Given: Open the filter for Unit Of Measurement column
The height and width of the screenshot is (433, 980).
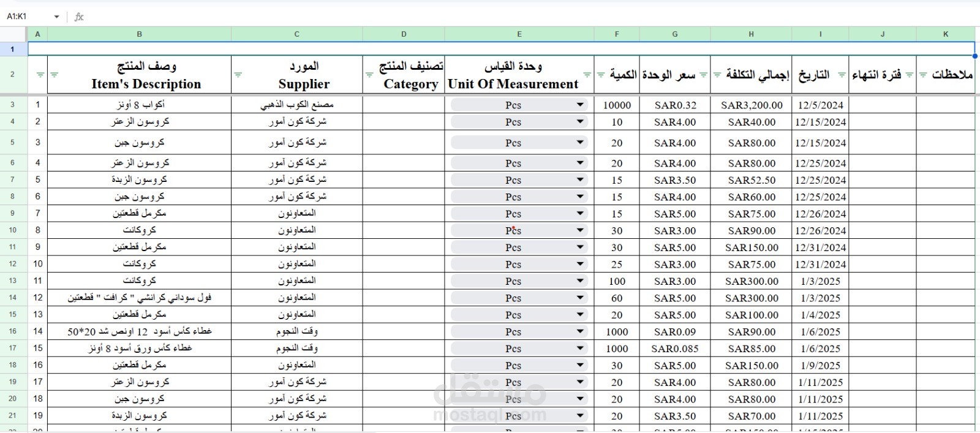Looking at the screenshot, I should (x=587, y=75).
